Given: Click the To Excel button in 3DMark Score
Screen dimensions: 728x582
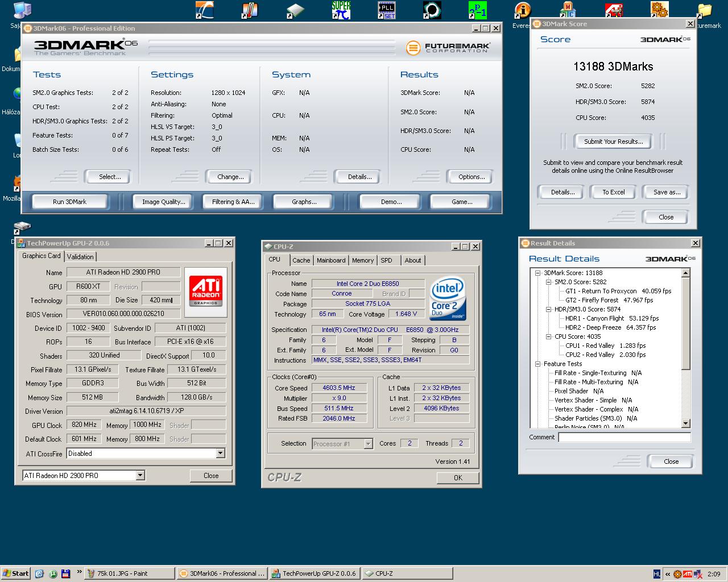Looking at the screenshot, I should tap(614, 192).
